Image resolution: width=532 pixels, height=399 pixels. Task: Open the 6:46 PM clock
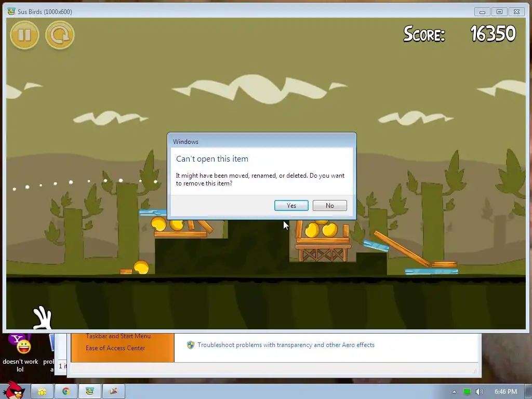(x=506, y=392)
